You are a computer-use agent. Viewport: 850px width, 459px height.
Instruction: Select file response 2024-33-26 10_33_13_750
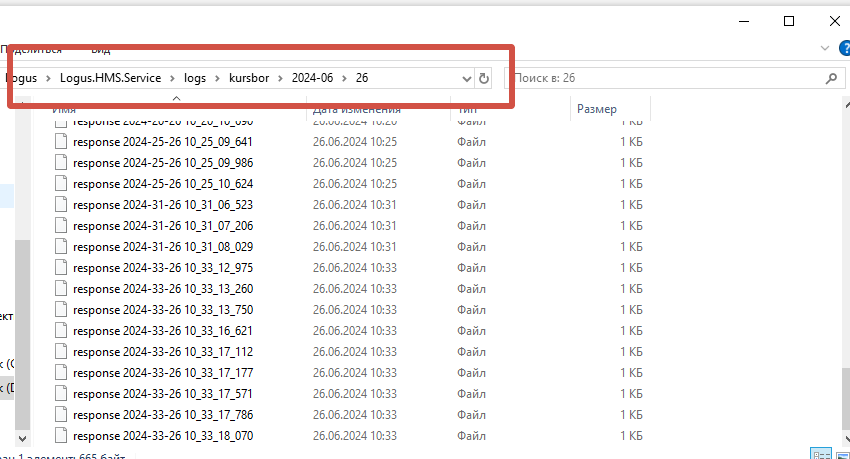pyautogui.click(x=162, y=310)
